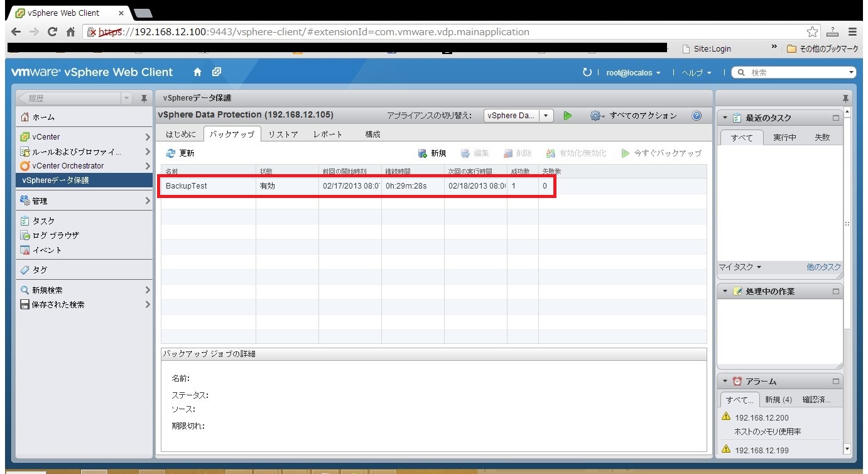Show 失敗 tasks tab
868x474 pixels.
coord(822,138)
